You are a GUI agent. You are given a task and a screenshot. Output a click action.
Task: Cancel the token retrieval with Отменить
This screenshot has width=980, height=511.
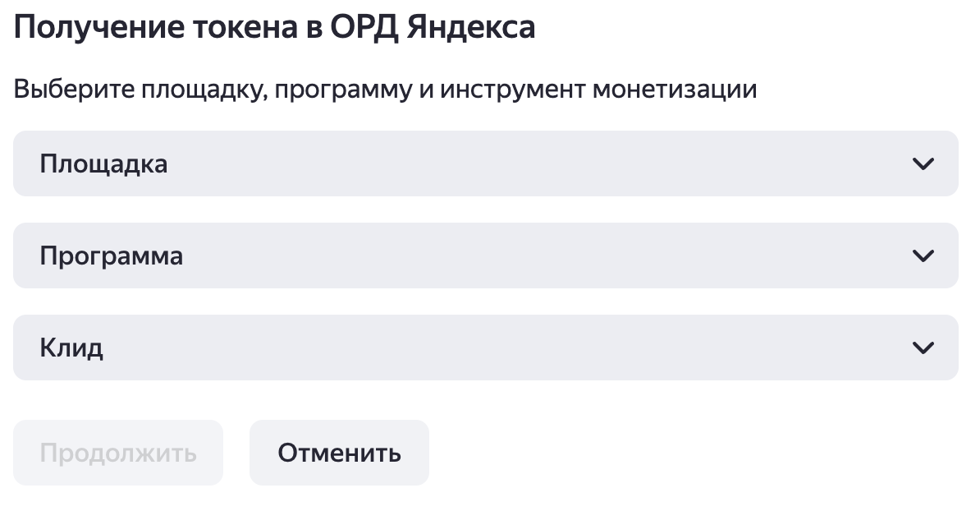click(x=339, y=452)
